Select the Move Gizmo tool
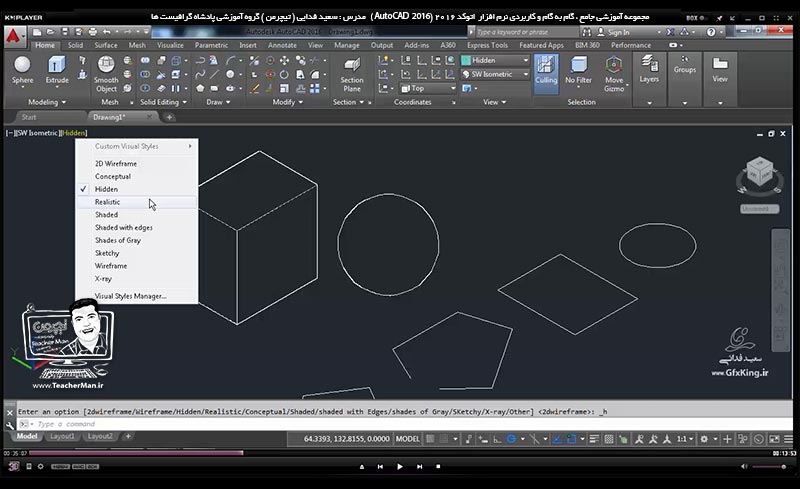The height and width of the screenshot is (489, 800). [x=614, y=74]
